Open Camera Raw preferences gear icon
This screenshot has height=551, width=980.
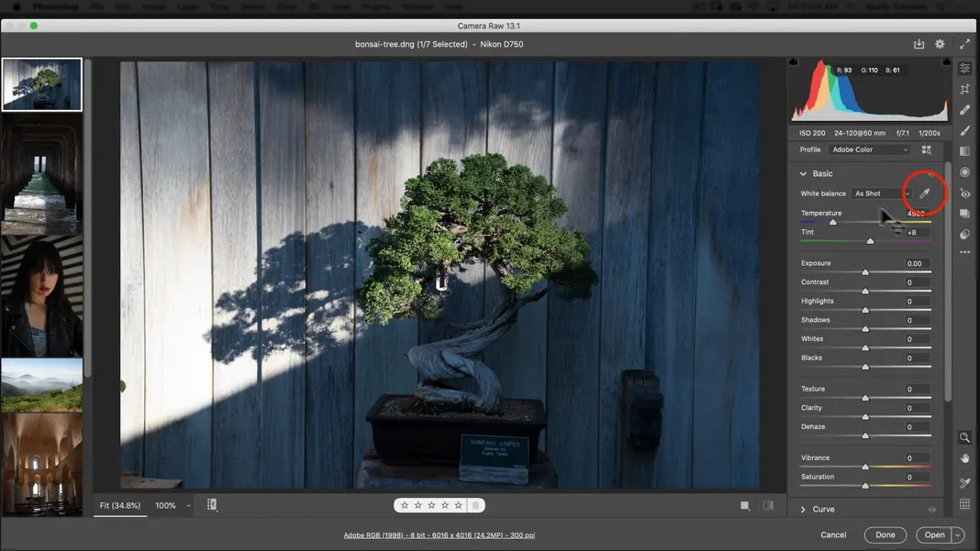940,44
